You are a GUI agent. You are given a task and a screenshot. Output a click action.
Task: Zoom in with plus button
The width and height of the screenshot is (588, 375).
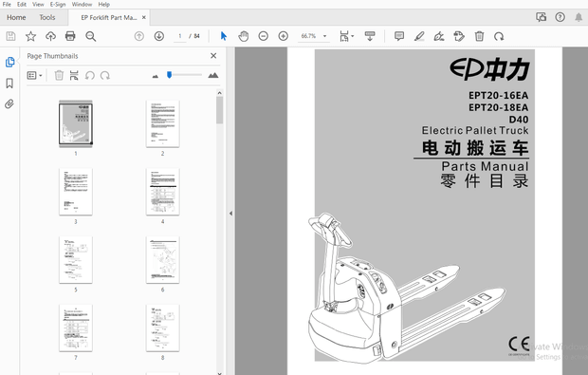[x=284, y=36]
